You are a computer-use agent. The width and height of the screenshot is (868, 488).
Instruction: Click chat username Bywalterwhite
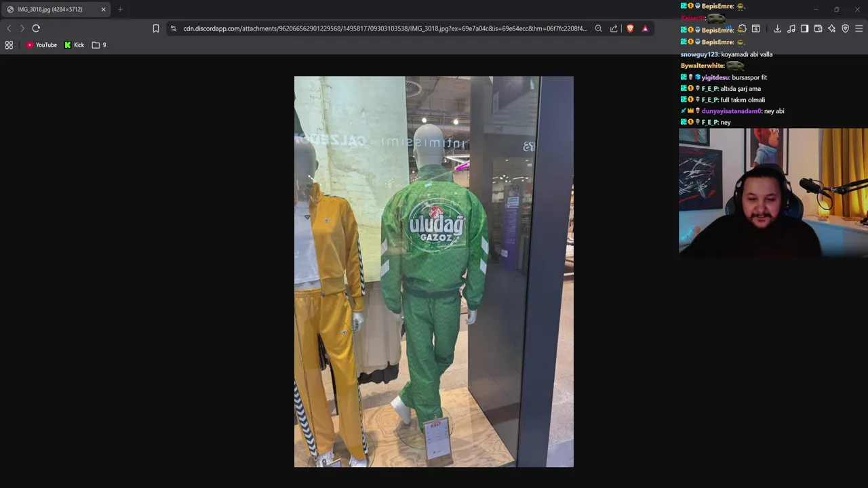tap(702, 66)
